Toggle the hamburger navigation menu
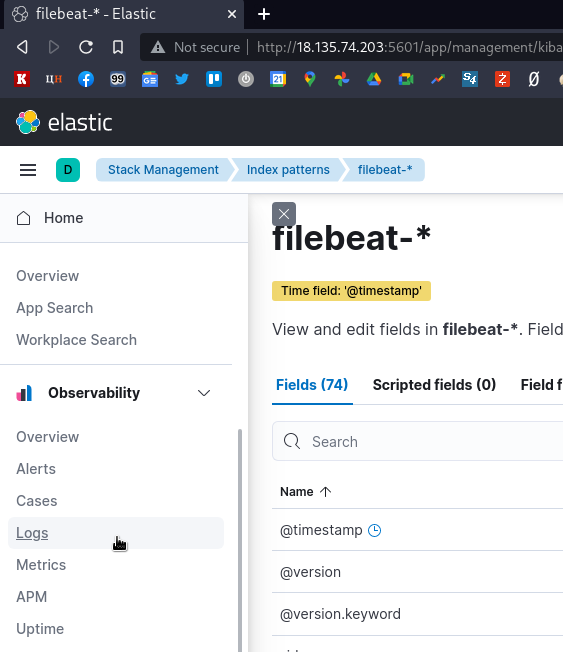This screenshot has height=652, width=563. coord(28,170)
